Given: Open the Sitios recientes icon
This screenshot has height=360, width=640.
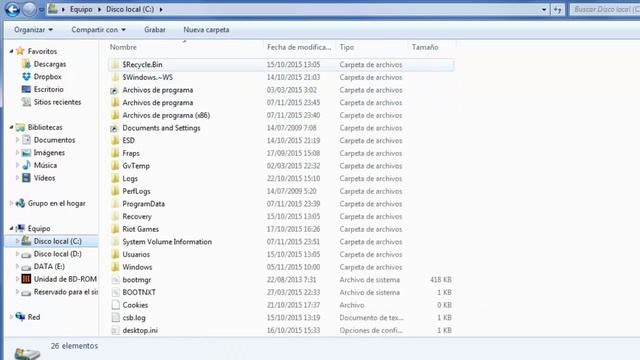Looking at the screenshot, I should coord(26,102).
